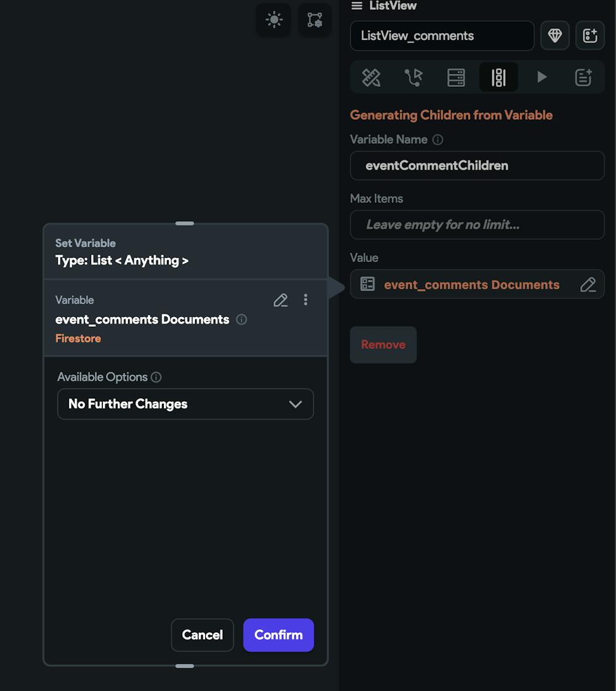The height and width of the screenshot is (691, 616).
Task: Toggle light mode sun icon
Action: 274,20
